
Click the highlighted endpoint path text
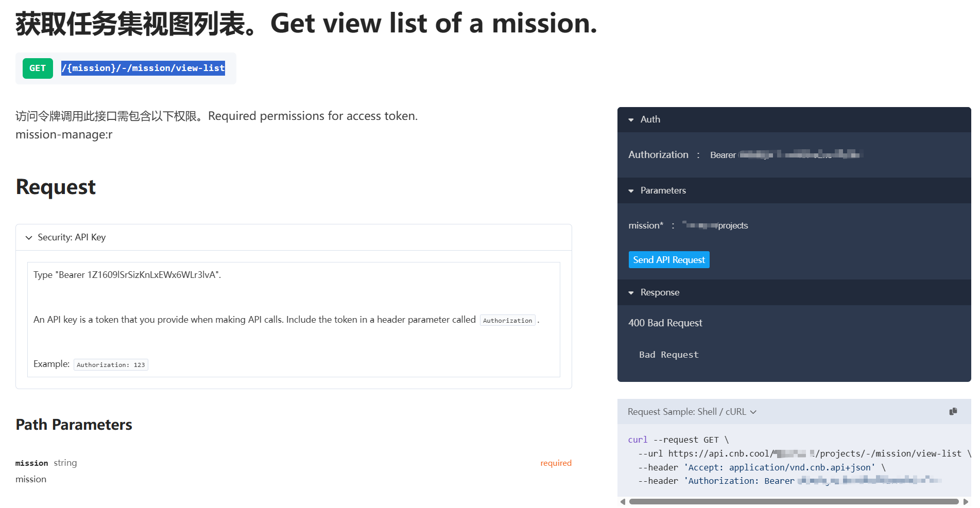pos(143,68)
